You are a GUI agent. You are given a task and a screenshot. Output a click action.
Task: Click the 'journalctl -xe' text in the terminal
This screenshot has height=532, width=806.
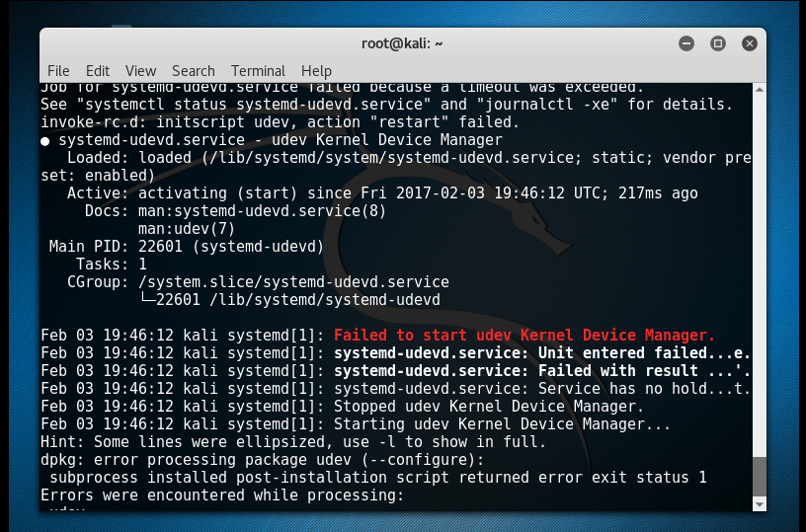tap(546, 105)
